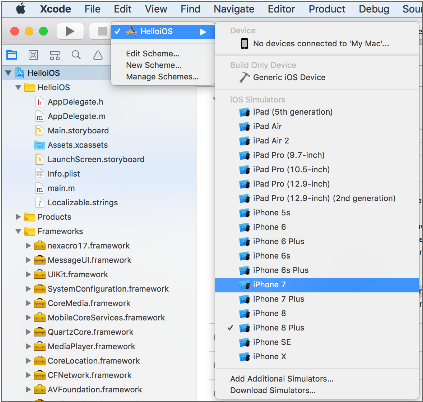Open the Apple menu icon
This screenshot has height=402, width=423.
click(x=21, y=9)
